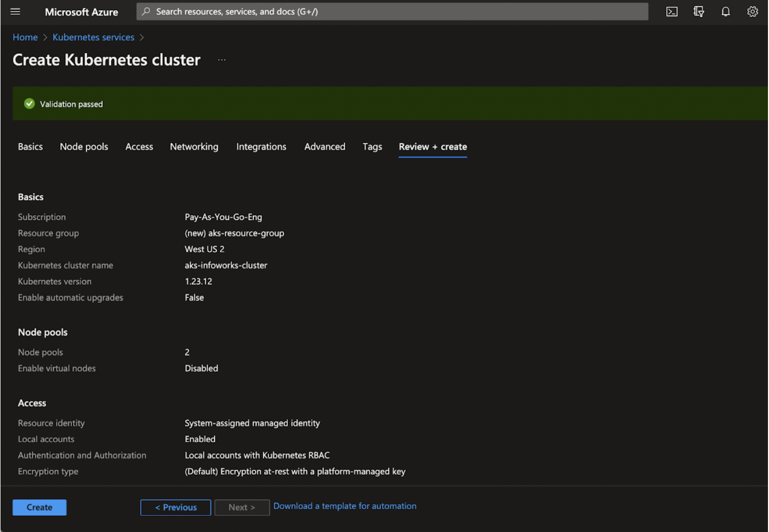Click the search magnifier icon

[146, 11]
